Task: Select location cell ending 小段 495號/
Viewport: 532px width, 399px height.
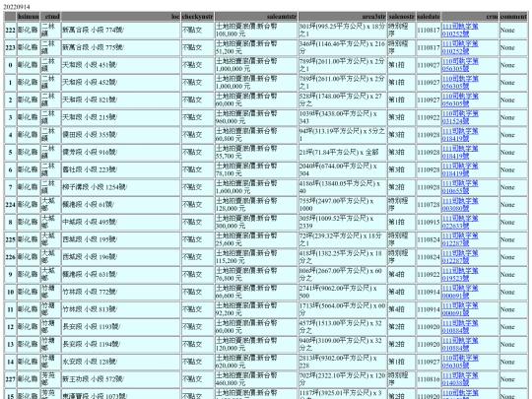Action: point(121,223)
